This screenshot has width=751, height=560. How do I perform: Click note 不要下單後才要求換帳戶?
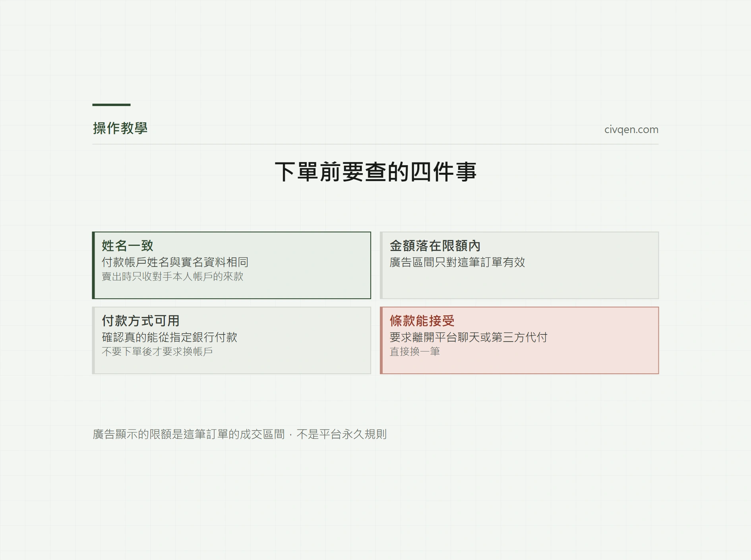157,351
